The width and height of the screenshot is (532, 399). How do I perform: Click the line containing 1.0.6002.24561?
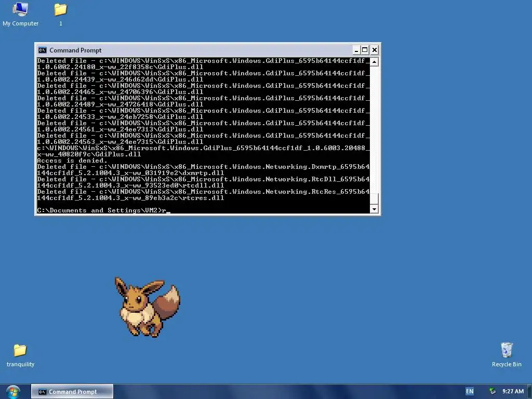[x=120, y=129]
